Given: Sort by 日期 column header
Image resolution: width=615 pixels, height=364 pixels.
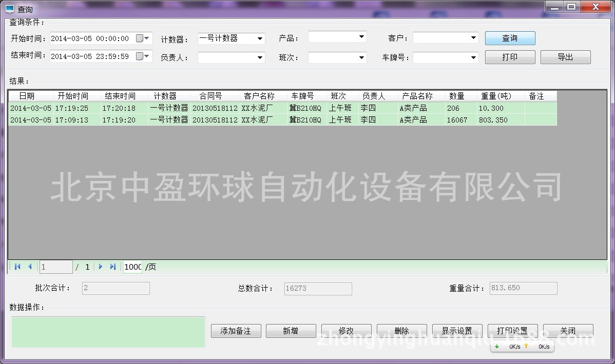Looking at the screenshot, I should [x=31, y=96].
